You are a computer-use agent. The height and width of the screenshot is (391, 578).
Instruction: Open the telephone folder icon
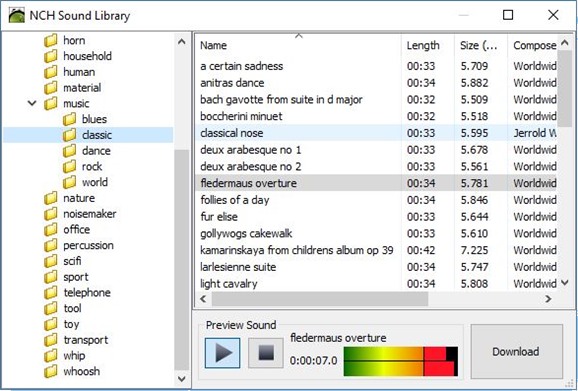pyautogui.click(x=51, y=293)
